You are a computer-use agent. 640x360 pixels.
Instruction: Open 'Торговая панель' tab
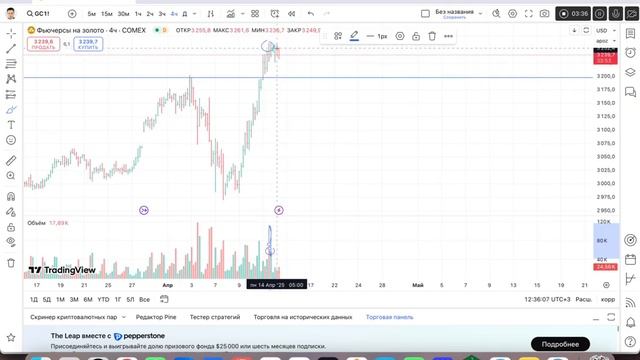click(389, 317)
